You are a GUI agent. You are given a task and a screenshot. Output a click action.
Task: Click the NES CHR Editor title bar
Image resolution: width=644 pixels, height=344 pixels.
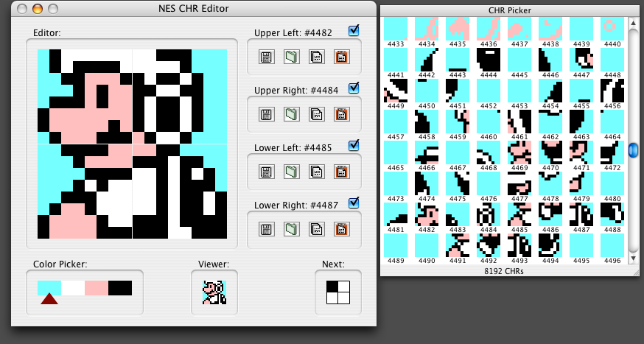pyautogui.click(x=194, y=9)
